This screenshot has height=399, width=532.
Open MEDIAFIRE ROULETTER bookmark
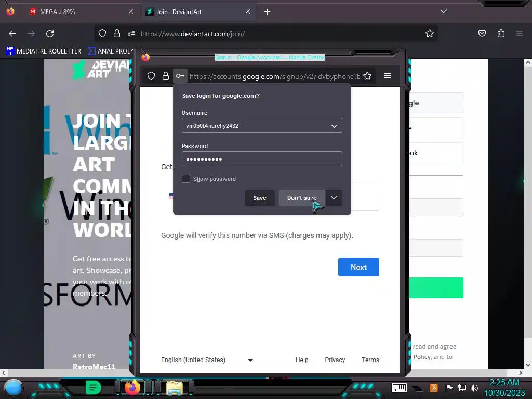point(44,51)
